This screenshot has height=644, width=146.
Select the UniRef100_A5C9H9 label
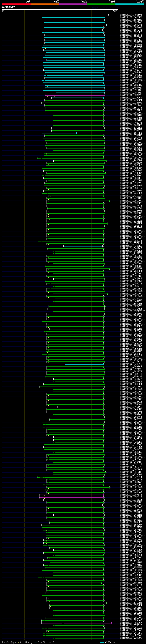131,65
